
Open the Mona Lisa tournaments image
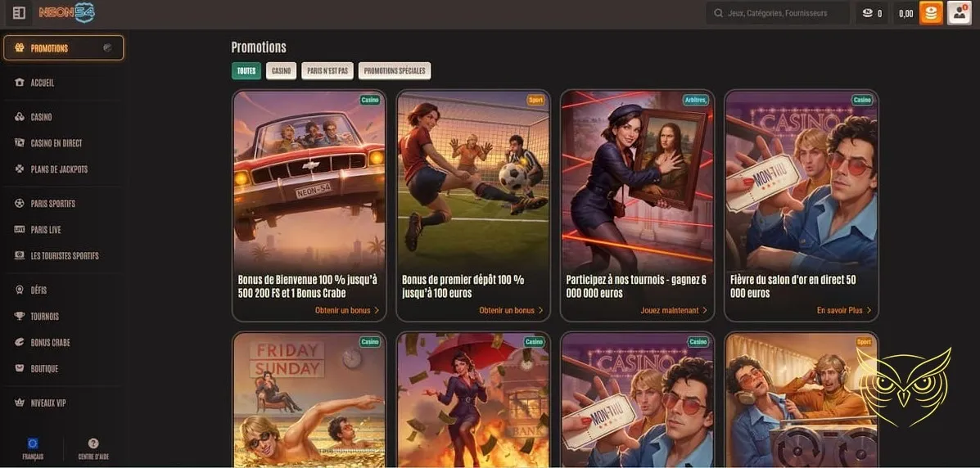[637, 181]
